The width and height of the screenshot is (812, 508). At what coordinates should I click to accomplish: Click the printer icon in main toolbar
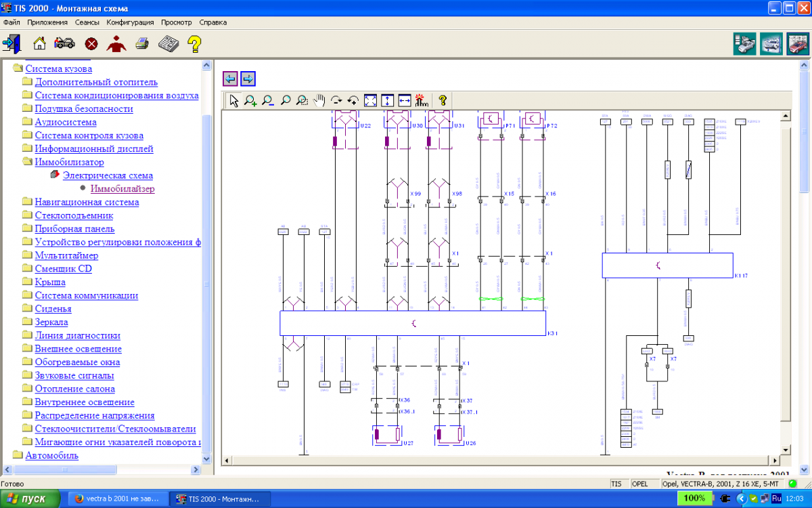142,44
